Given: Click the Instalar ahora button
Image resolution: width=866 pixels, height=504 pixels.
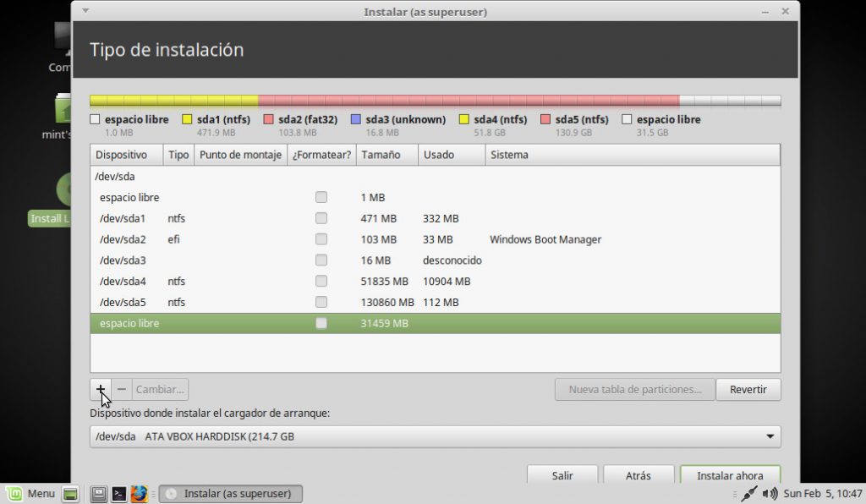Looking at the screenshot, I should (x=729, y=475).
